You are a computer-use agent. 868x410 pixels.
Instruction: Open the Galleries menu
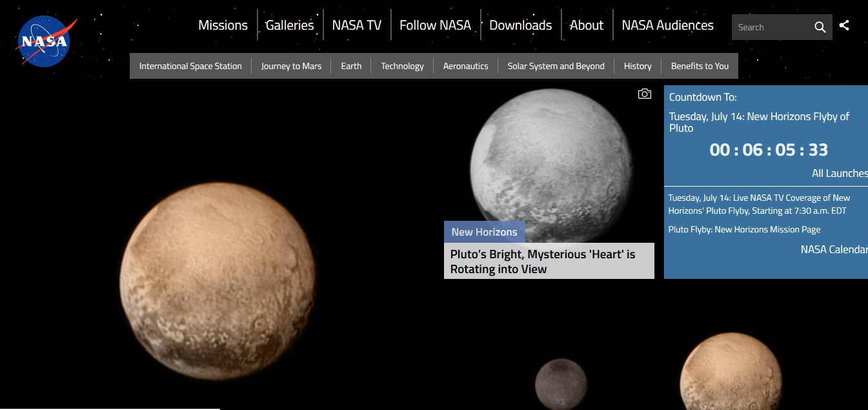[290, 25]
